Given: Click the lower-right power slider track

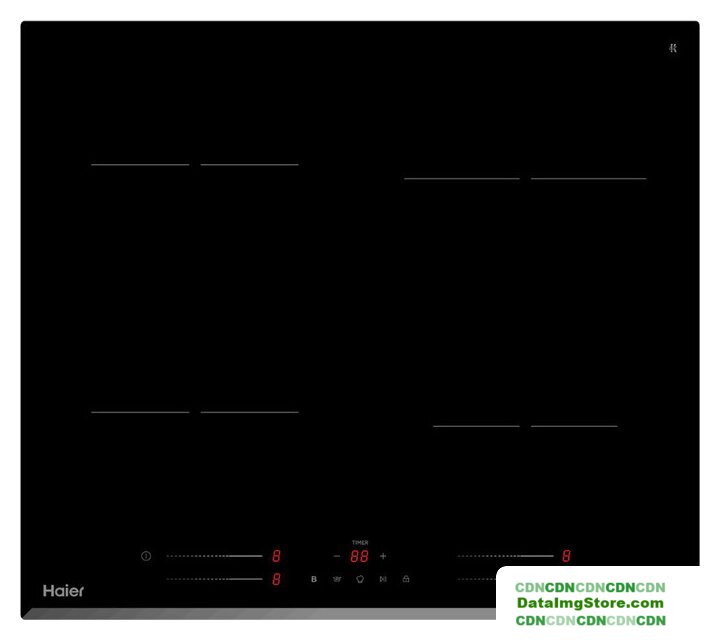Looking at the screenshot, I should click(477, 579).
